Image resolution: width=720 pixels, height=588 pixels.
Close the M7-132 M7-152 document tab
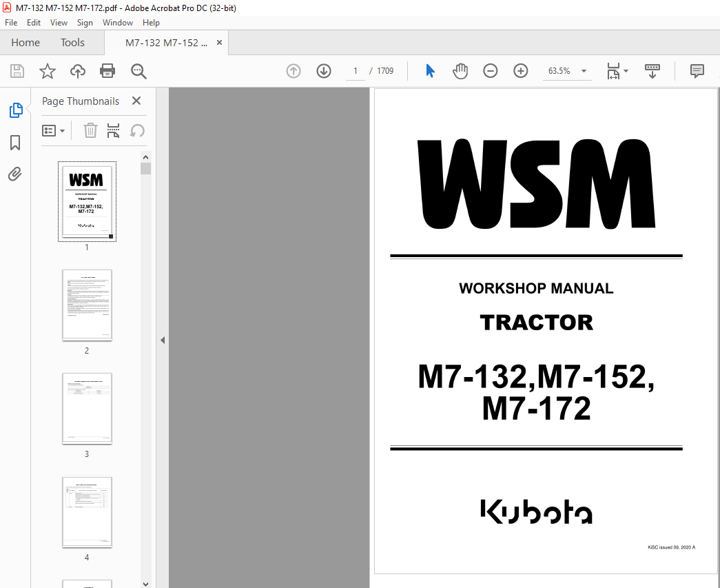(220, 42)
